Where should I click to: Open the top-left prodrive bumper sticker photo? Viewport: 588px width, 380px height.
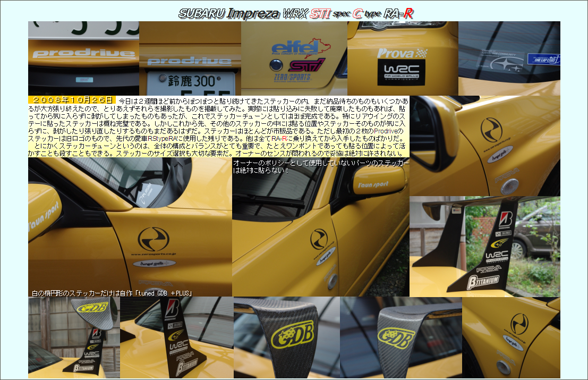point(83,58)
